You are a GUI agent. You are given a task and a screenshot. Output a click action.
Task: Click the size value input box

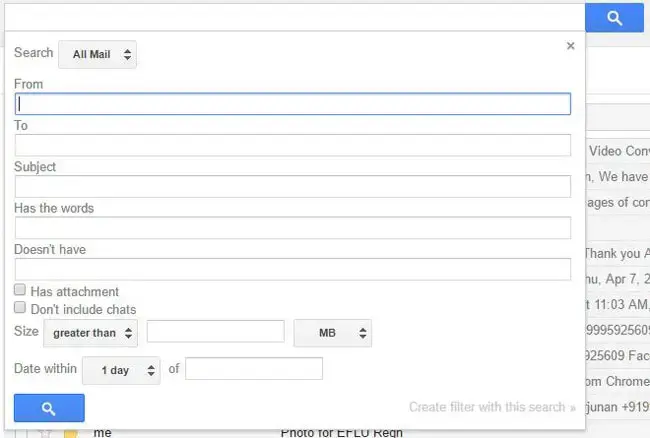216,331
